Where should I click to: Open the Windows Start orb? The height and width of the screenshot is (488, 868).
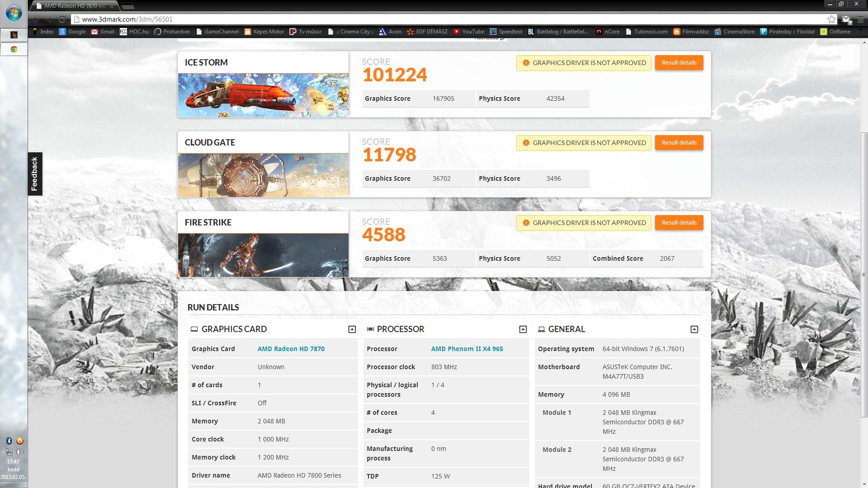pyautogui.click(x=14, y=13)
